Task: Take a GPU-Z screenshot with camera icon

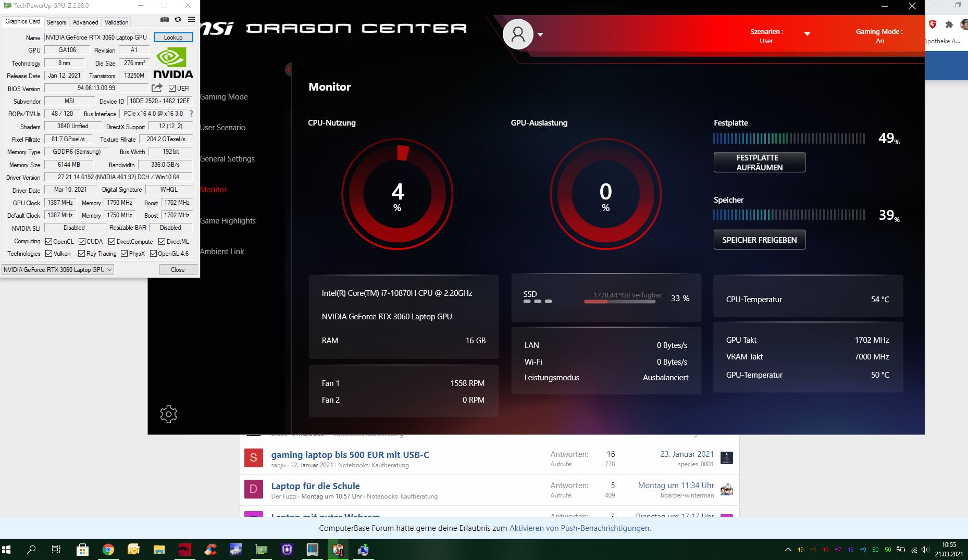Action: point(165,20)
